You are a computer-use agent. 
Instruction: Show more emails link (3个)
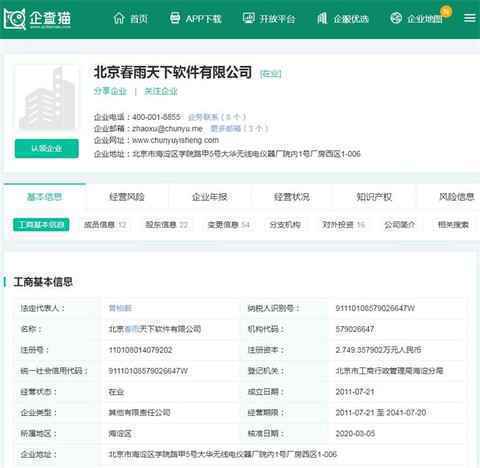(239, 128)
